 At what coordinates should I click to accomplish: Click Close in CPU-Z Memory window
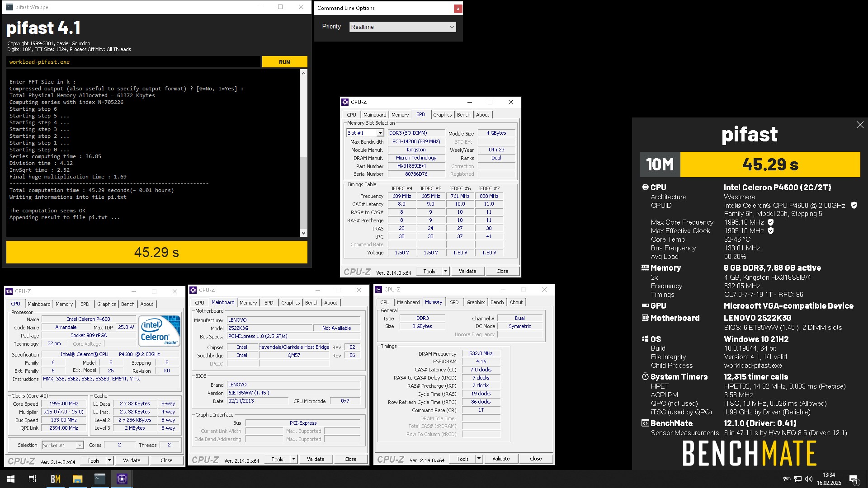pos(536,459)
